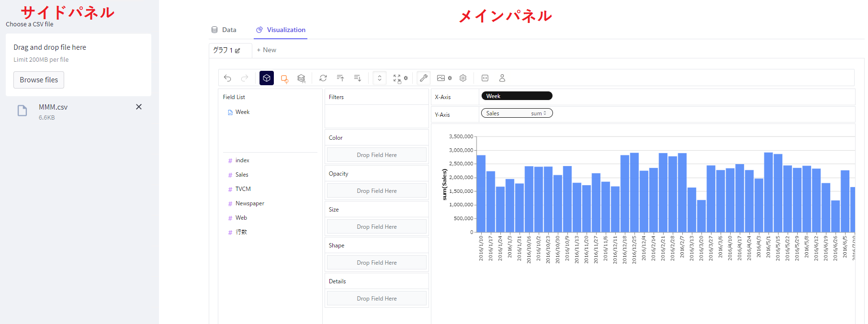The image size is (868, 324).
Task: Click the Week pill in X-Axis
Action: (x=517, y=96)
